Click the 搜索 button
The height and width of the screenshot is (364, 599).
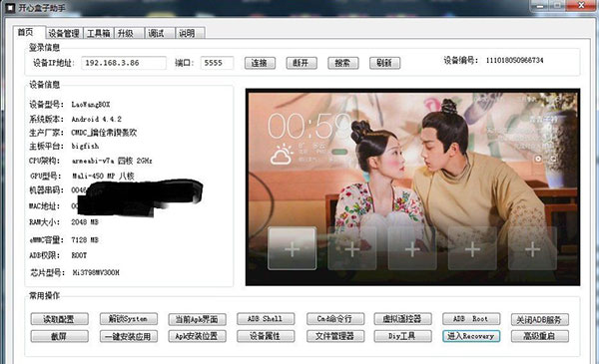343,63
